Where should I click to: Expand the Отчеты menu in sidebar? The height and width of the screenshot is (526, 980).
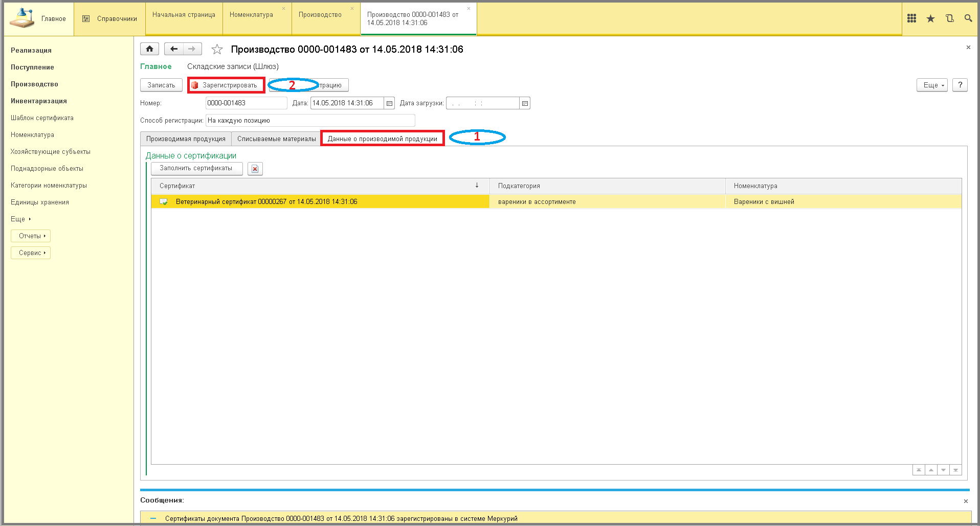point(31,236)
